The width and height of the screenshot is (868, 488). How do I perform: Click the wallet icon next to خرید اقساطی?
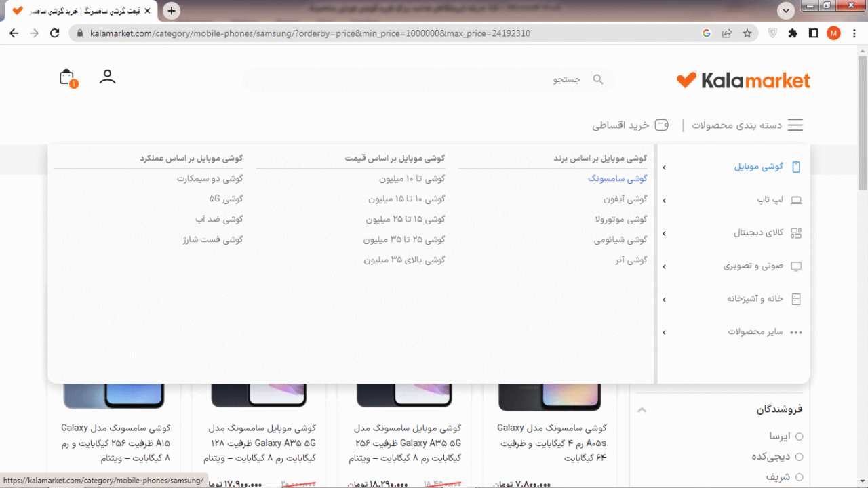(662, 125)
